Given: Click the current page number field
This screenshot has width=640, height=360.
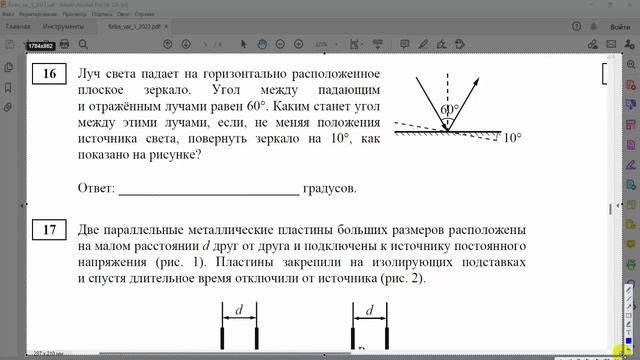Looking at the screenshot, I should (x=206, y=44).
